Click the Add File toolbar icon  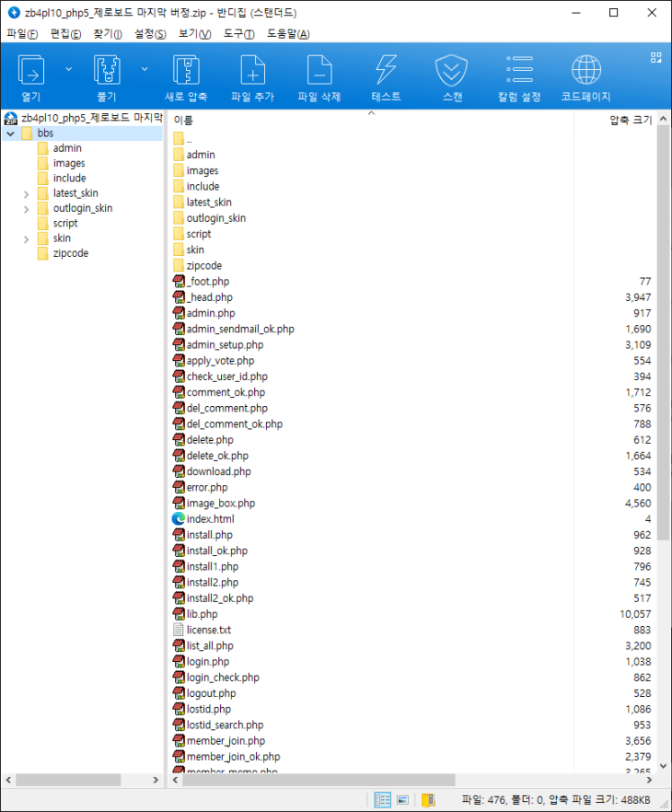pos(252,69)
